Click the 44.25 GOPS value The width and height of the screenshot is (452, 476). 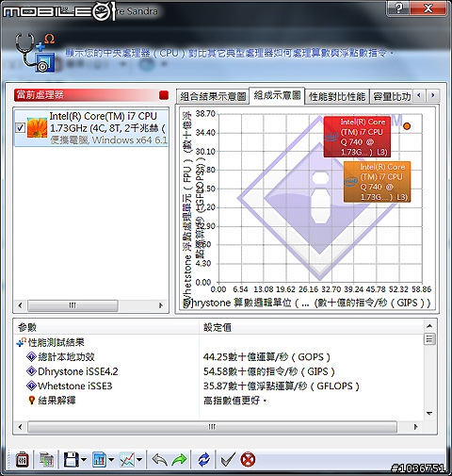coord(266,357)
